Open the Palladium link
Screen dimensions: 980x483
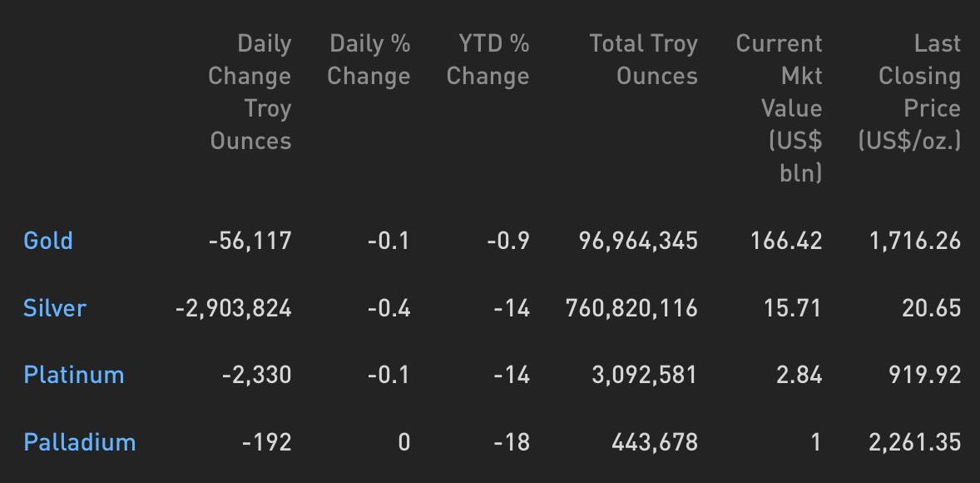[x=79, y=442]
